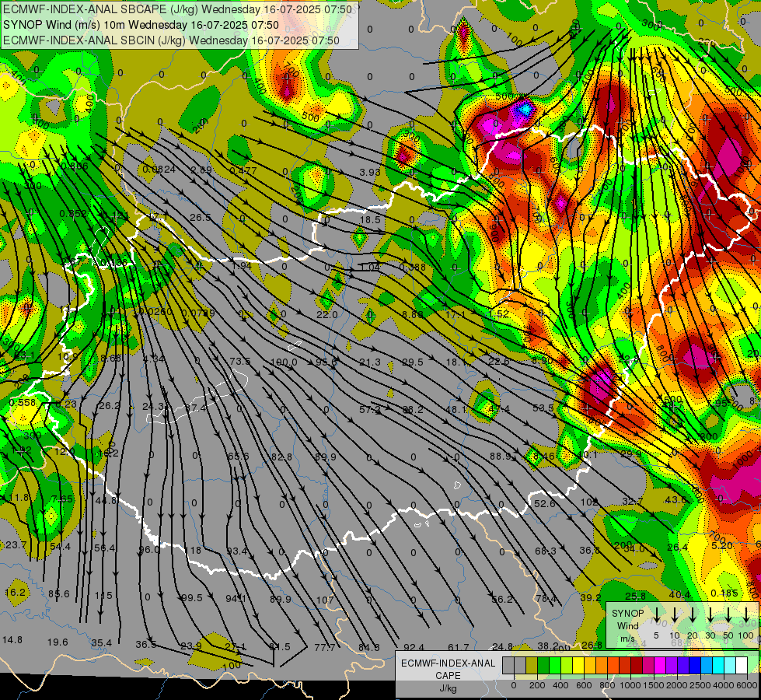This screenshot has width=761, height=700.
Task: Click the 92.4 value on the map
Action: click(x=414, y=648)
